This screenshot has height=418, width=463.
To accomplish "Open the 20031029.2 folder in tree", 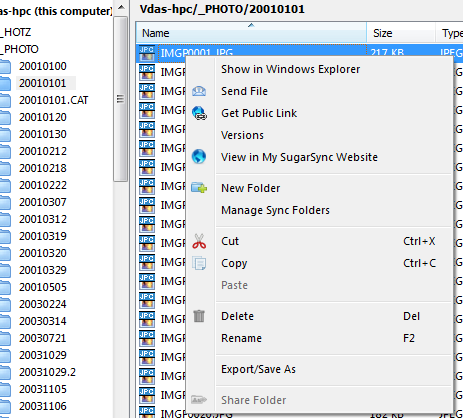I will point(47,372).
